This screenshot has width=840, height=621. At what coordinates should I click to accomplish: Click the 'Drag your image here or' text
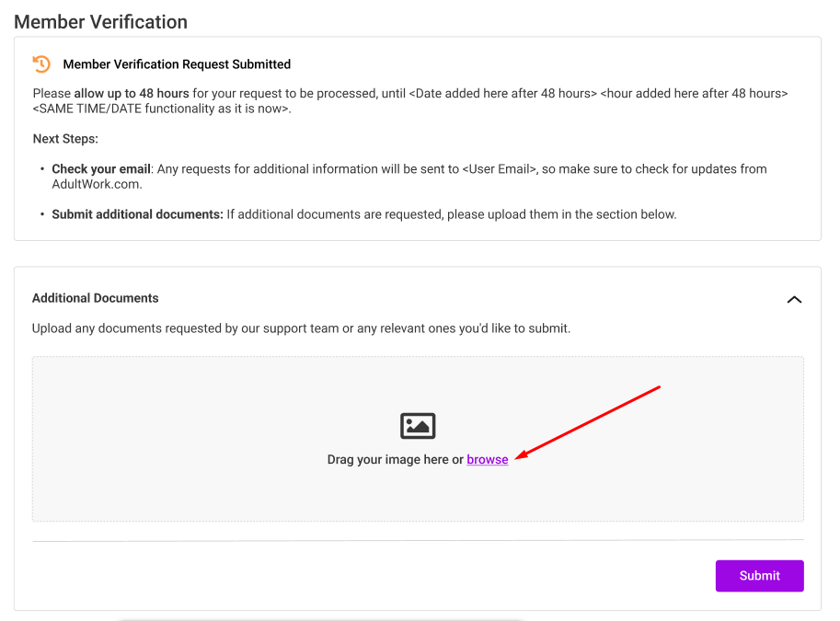pyautogui.click(x=395, y=460)
